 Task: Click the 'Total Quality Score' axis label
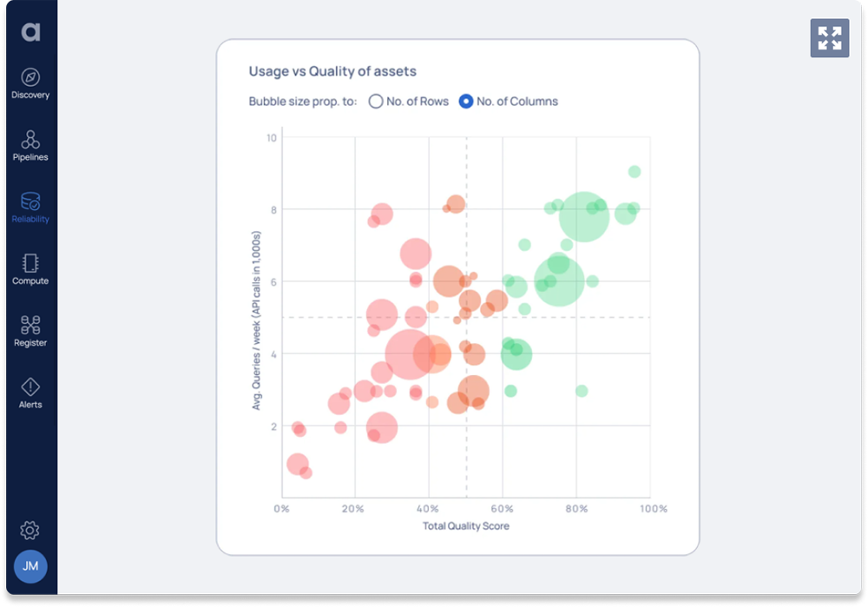[x=466, y=525]
